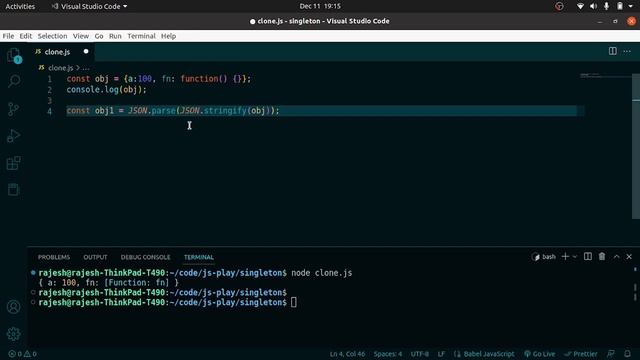Split the terminal pane

588,256
